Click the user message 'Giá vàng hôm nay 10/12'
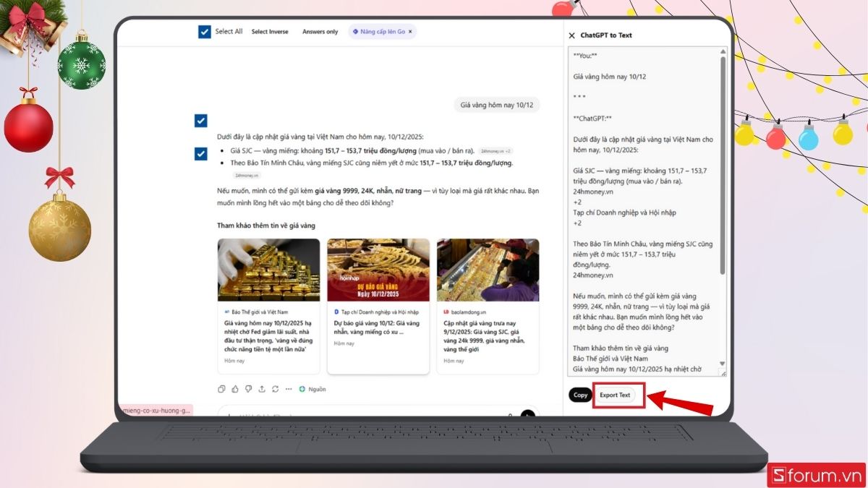868x488 pixels. (x=497, y=105)
